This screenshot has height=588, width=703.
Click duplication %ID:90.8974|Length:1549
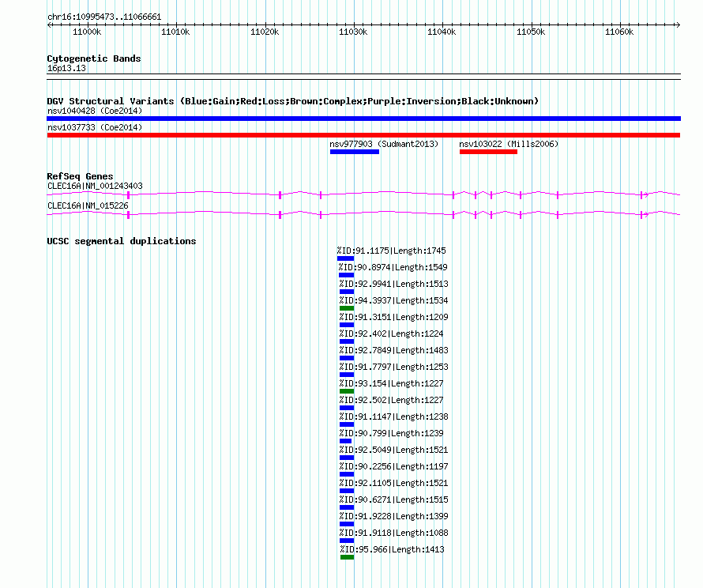point(393,267)
